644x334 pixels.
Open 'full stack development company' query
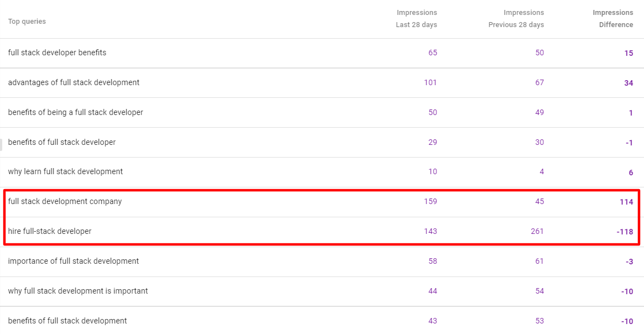coord(65,202)
